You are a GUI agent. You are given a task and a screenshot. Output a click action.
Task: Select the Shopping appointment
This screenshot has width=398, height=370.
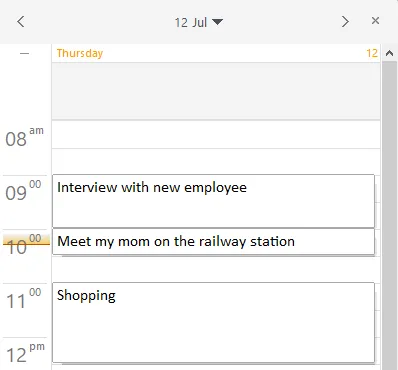click(x=213, y=322)
